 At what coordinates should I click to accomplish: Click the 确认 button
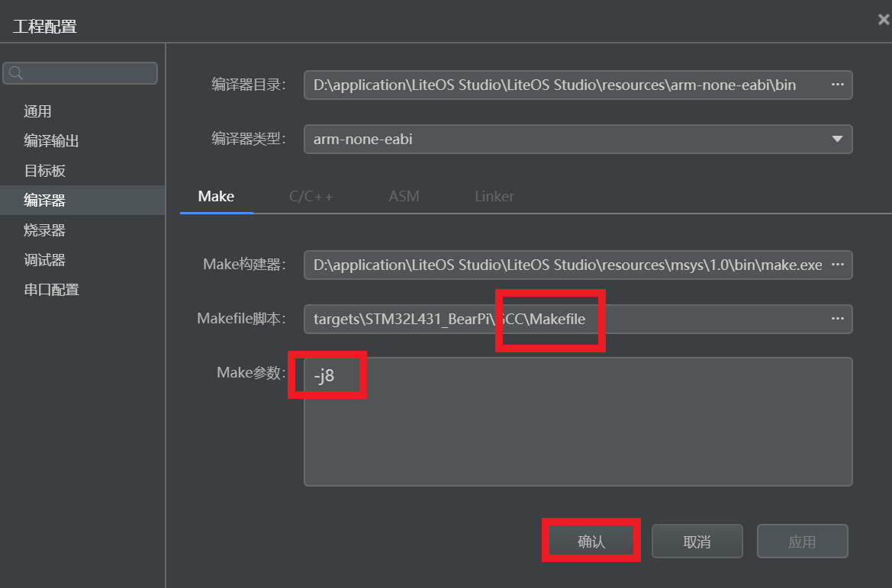coord(591,541)
